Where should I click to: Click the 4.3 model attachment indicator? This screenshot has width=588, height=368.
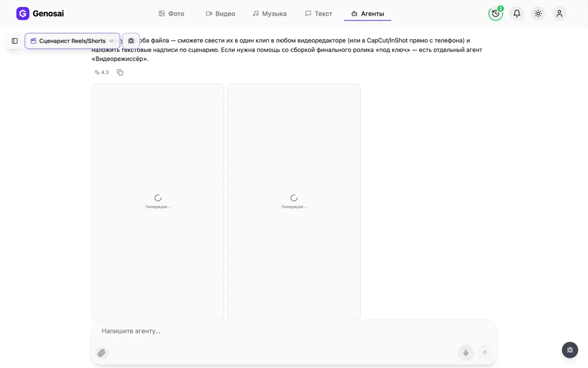click(x=102, y=72)
